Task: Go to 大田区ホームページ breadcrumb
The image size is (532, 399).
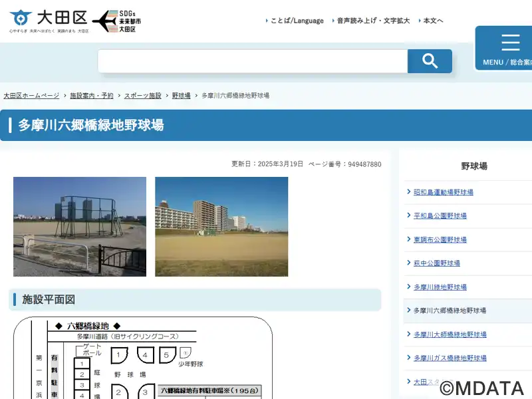Action: point(31,96)
